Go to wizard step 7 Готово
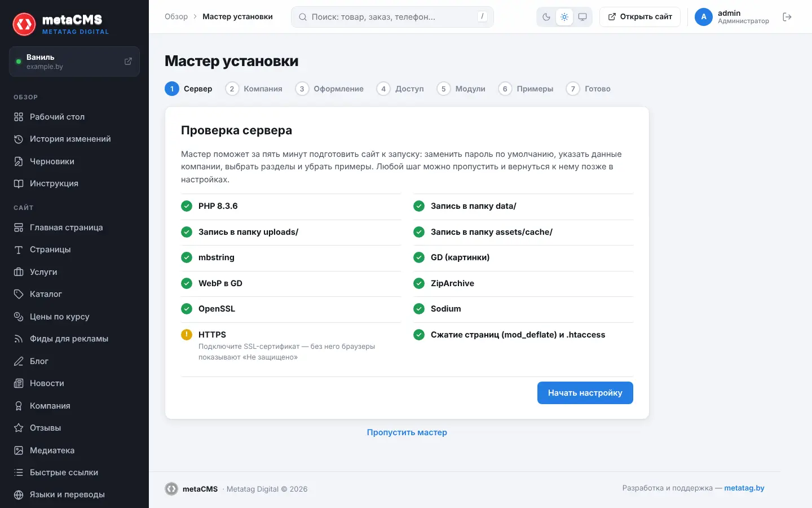Viewport: 812px width, 508px height. [589, 89]
